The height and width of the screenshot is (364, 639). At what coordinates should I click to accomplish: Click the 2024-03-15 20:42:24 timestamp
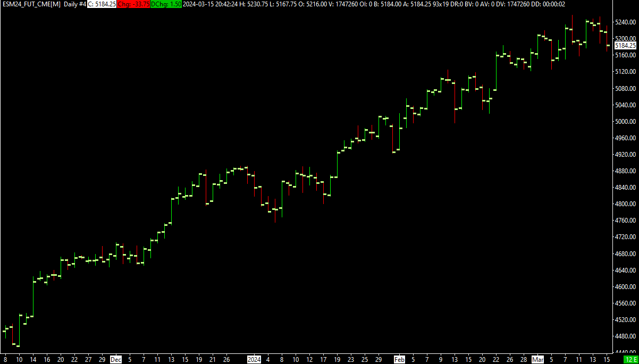coord(211,4)
